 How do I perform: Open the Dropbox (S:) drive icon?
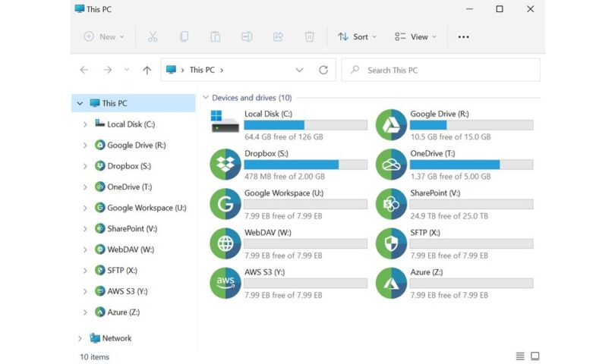point(225,165)
